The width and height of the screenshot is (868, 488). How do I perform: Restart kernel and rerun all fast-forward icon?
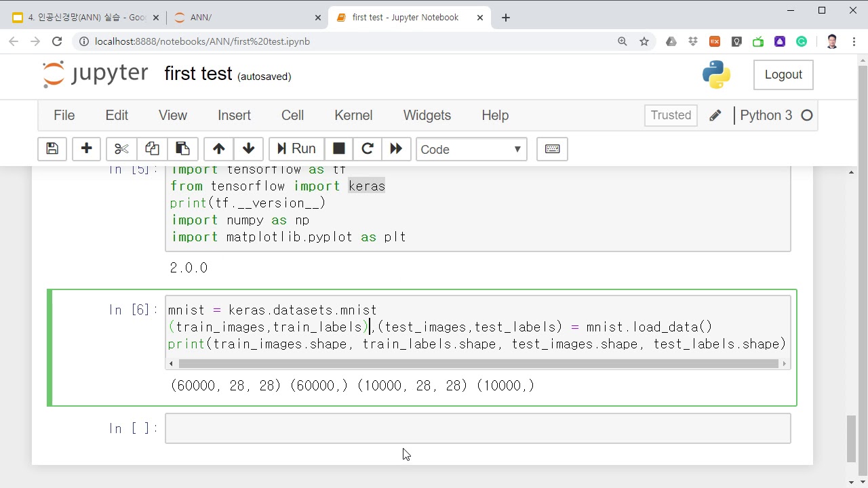[397, 149]
